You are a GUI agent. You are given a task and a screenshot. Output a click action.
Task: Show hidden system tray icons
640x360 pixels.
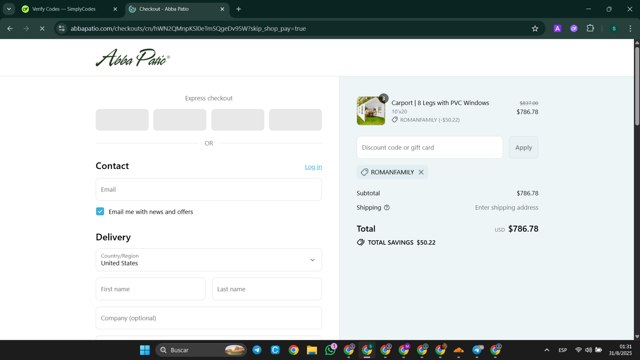coord(547,350)
